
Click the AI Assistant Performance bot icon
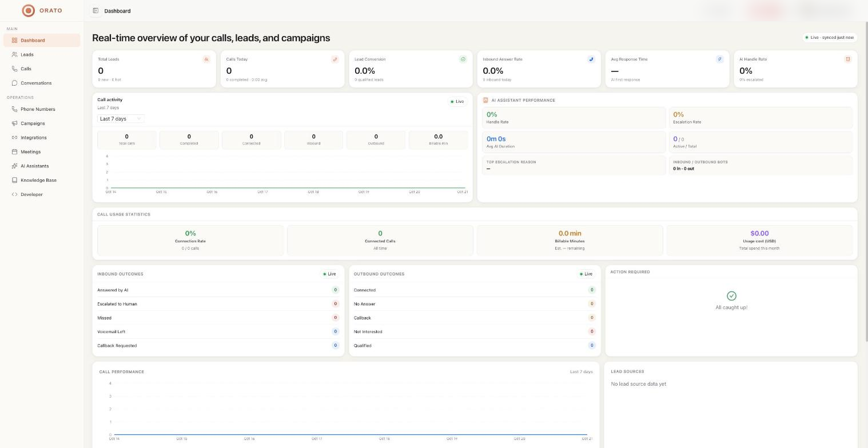[485, 100]
